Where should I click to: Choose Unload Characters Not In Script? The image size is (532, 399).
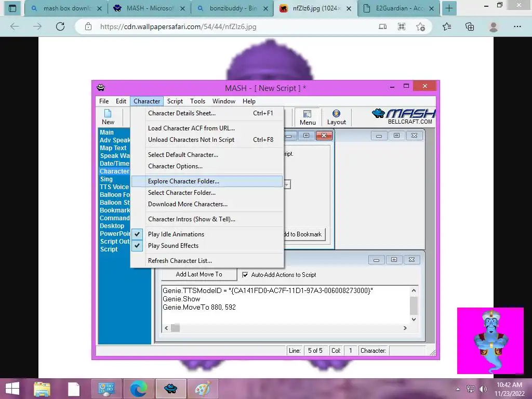point(207,140)
